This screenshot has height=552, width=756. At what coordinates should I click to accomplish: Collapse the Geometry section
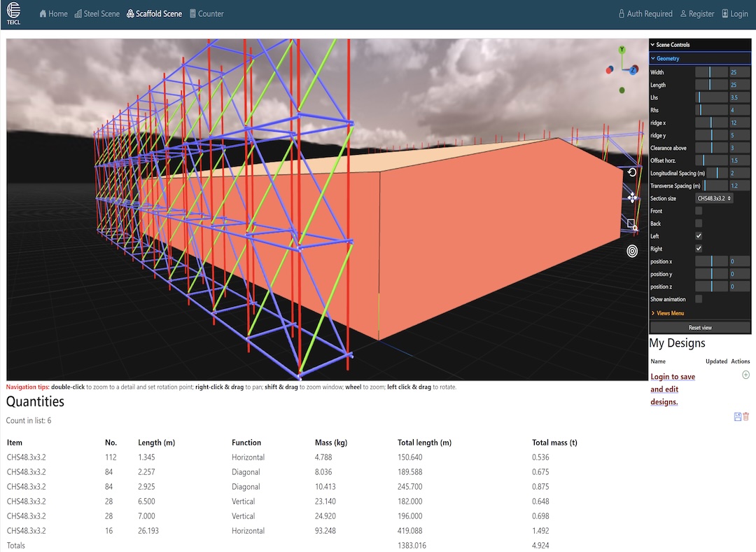pos(668,59)
